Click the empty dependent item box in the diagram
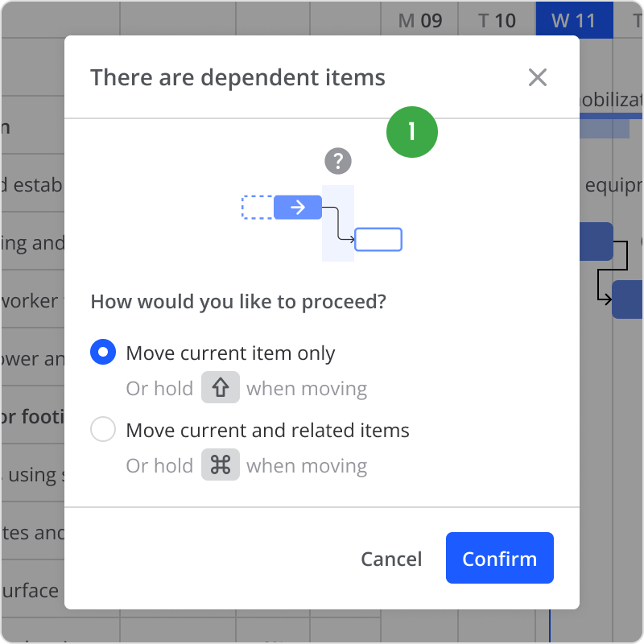This screenshot has width=644, height=644. coord(378,239)
